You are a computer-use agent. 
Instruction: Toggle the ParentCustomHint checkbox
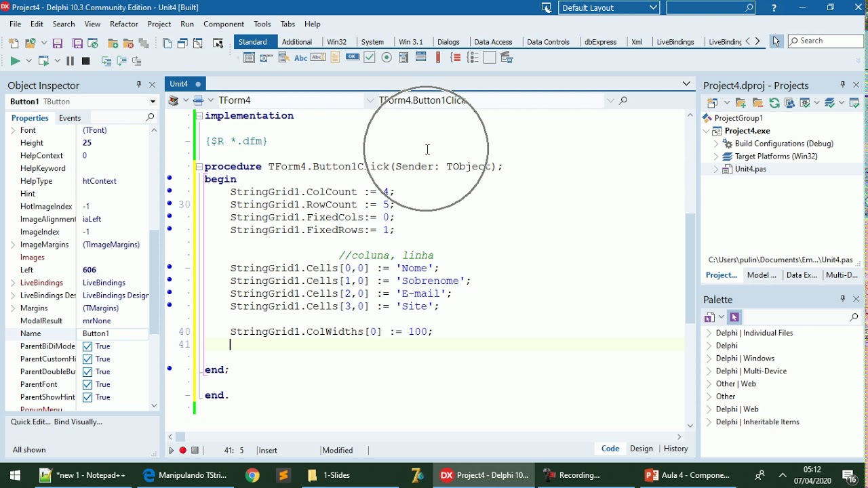[x=87, y=359]
